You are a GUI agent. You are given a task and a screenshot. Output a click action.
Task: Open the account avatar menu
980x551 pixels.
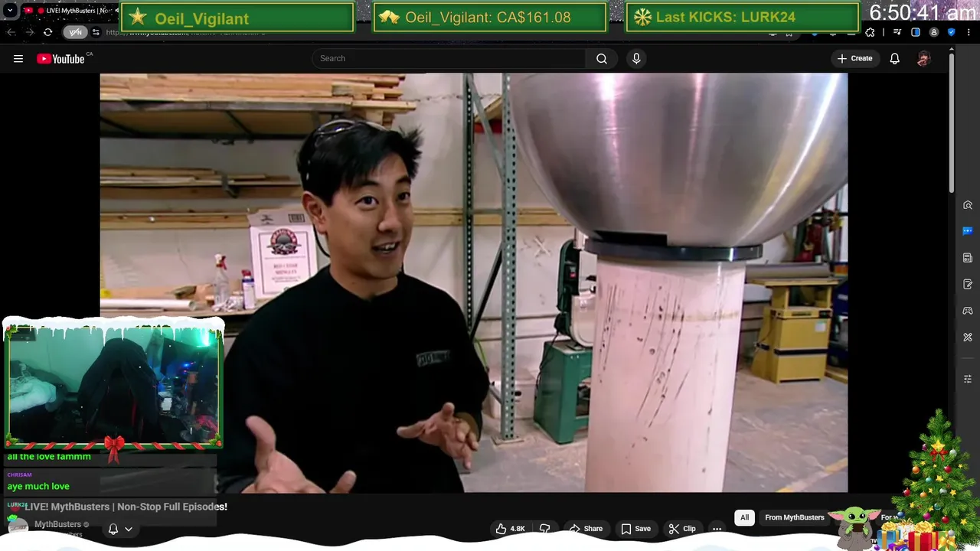pyautogui.click(x=923, y=58)
